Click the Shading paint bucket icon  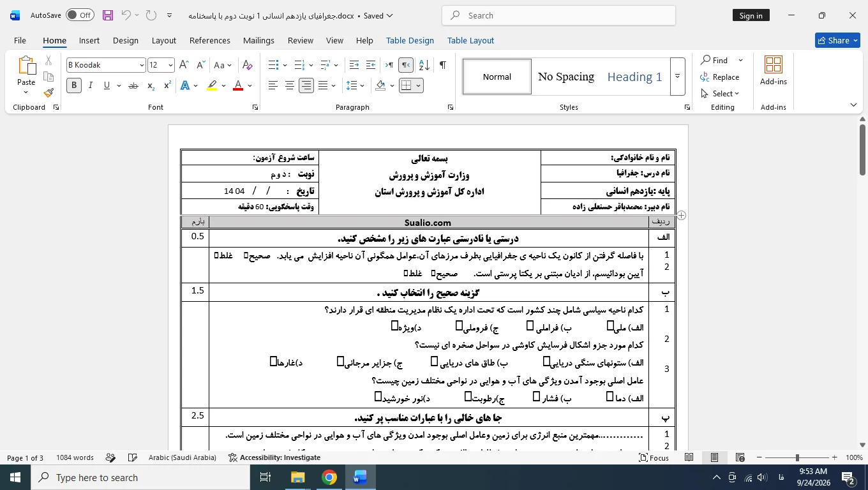click(381, 85)
